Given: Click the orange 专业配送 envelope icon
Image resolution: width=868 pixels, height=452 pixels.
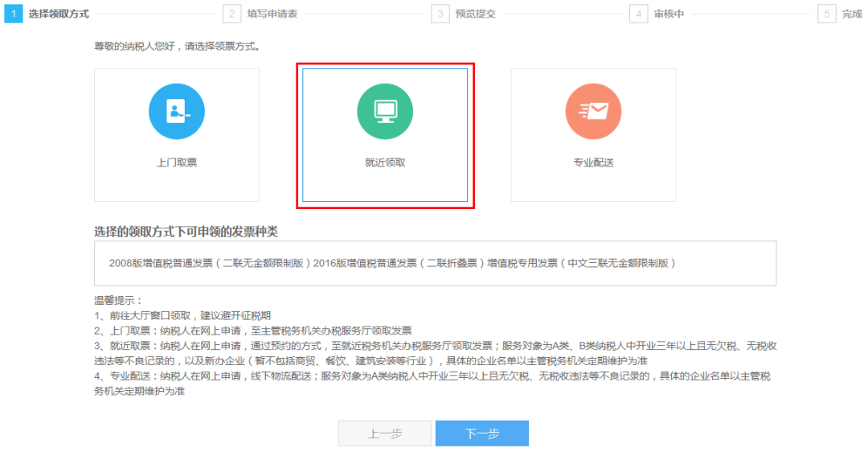Looking at the screenshot, I should pos(593,111).
